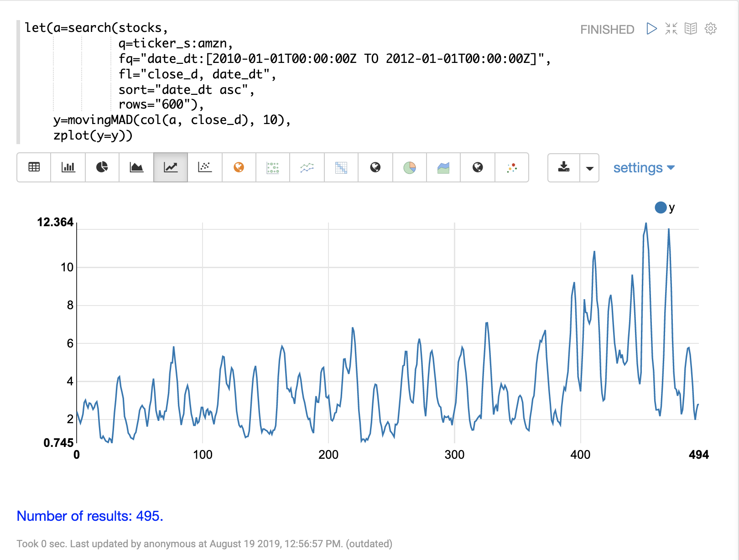Pick the green dotted grid chart icon
This screenshot has height=560, width=739.
(273, 167)
